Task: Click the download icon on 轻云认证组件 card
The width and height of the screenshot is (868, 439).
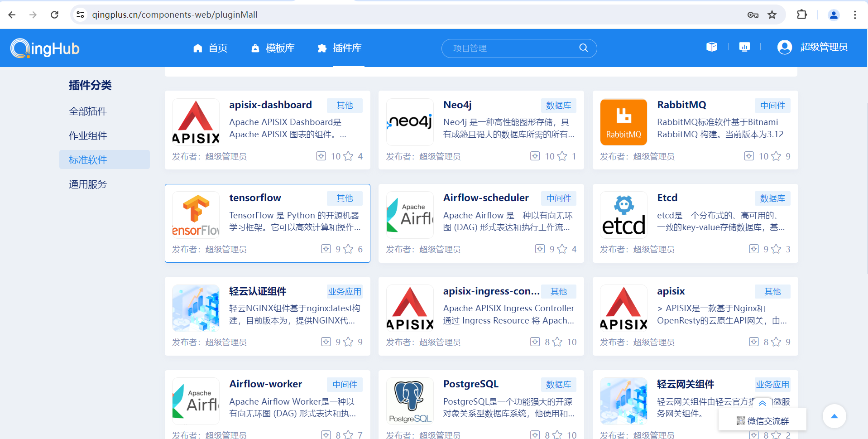Action: tap(326, 342)
